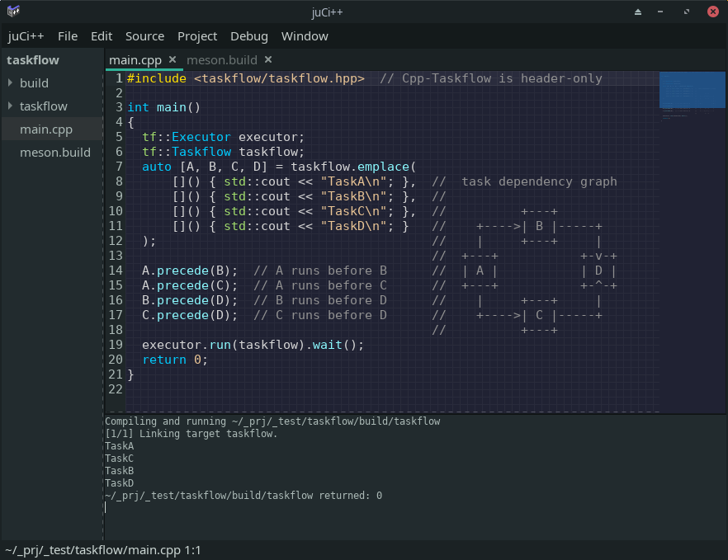This screenshot has height=560, width=728.
Task: Click the emplace method call on line 7
Action: click(383, 167)
